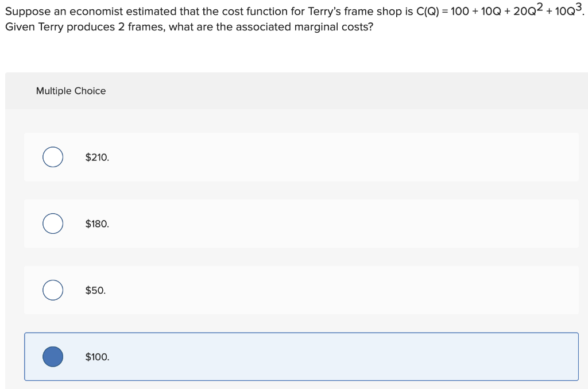Select the $180 radio button
The height and width of the screenshot is (389, 588).
(52, 223)
